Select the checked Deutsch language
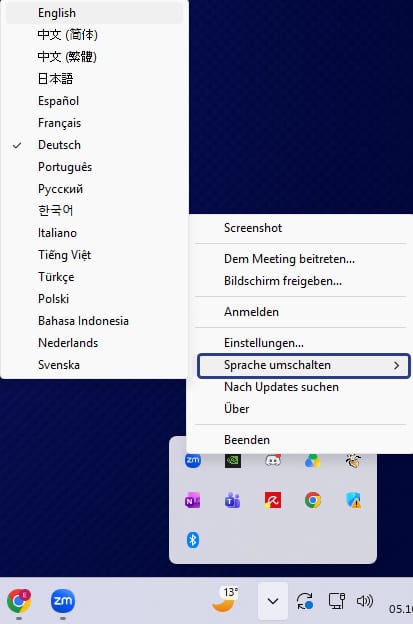The width and height of the screenshot is (413, 624). [95, 145]
